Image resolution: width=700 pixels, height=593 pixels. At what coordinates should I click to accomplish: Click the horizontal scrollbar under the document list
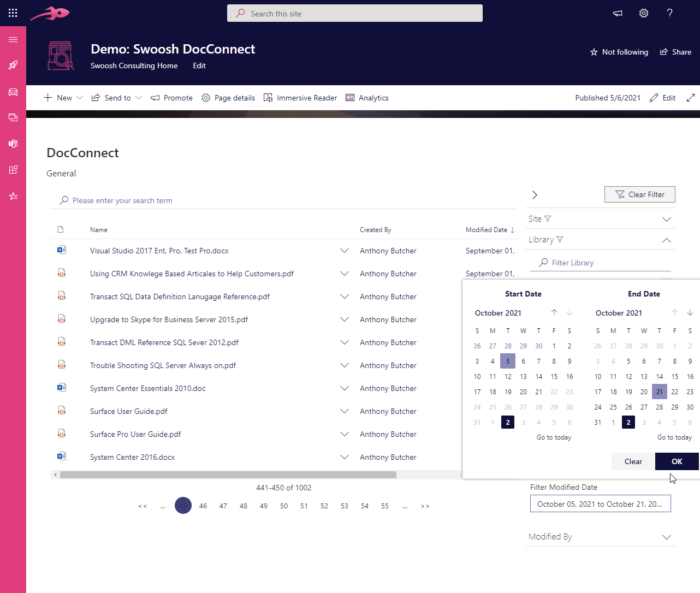click(228, 475)
